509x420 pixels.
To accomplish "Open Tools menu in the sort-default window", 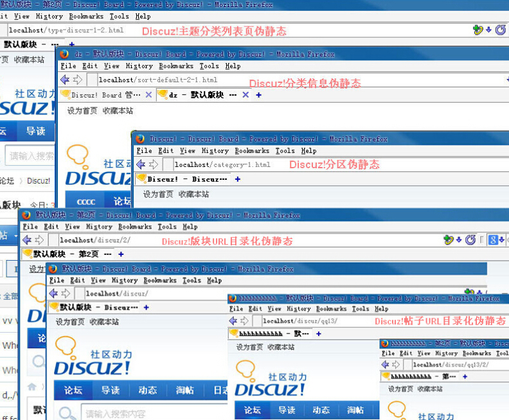I will (209, 66).
